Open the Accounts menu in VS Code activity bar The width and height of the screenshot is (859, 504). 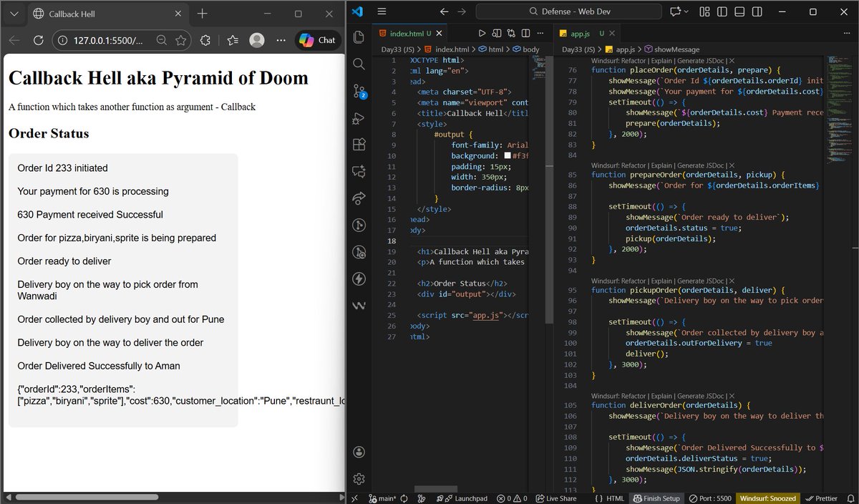(x=359, y=452)
